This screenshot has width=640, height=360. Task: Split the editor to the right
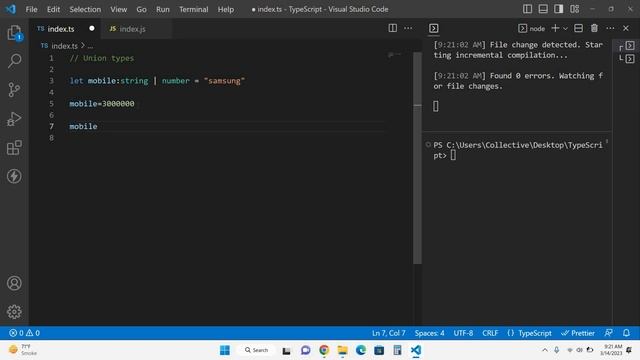393,28
